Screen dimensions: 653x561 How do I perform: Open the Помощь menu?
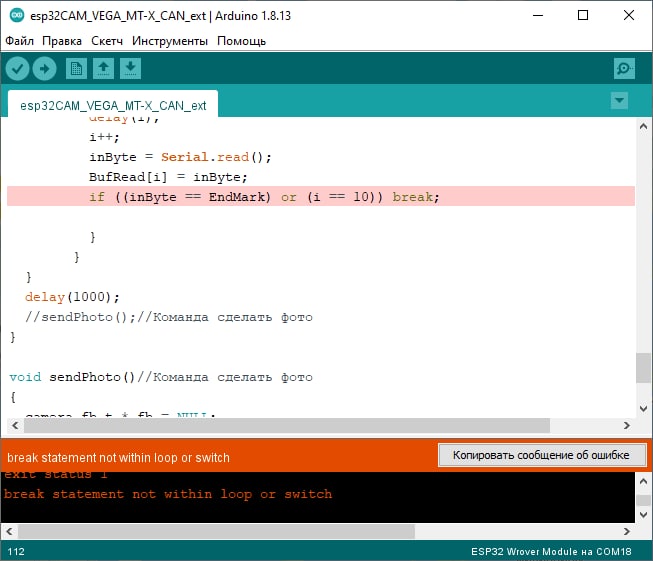click(241, 41)
